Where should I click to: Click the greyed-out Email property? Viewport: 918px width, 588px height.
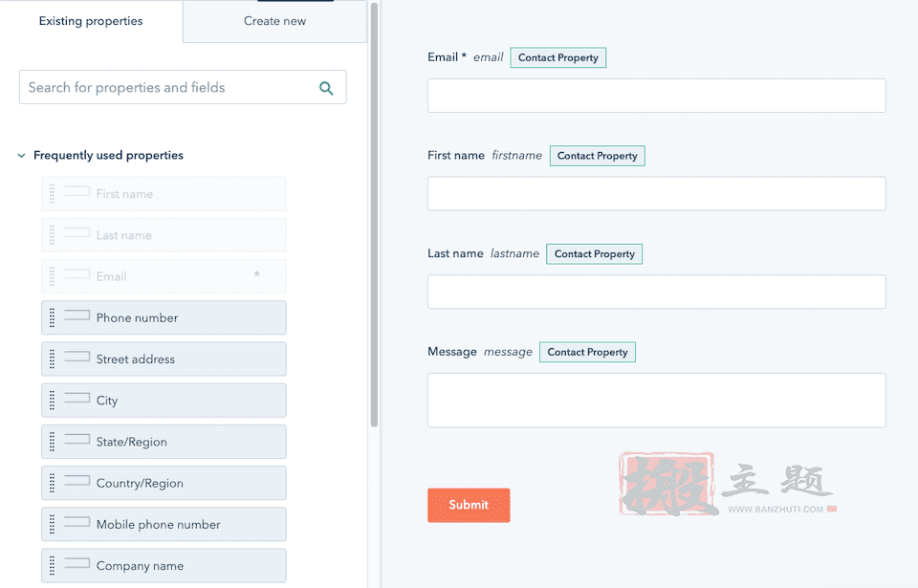coord(164,276)
